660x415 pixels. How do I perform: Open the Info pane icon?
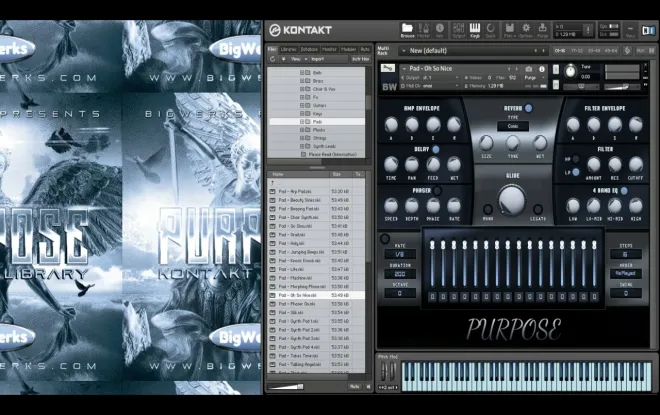[x=439, y=30]
